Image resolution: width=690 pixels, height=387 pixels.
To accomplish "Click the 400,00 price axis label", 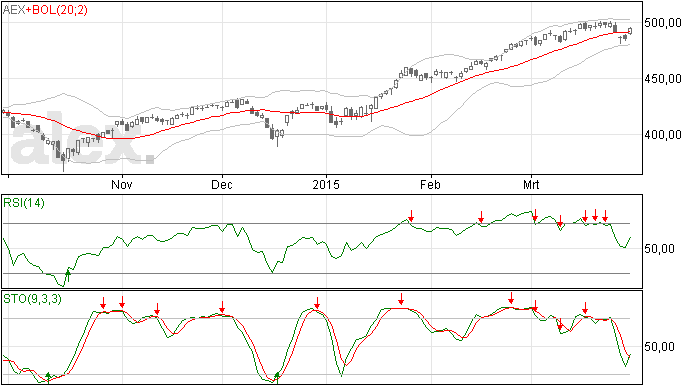I will (x=663, y=135).
